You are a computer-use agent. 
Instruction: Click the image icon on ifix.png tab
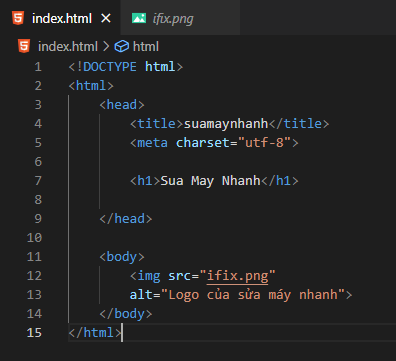coord(139,18)
